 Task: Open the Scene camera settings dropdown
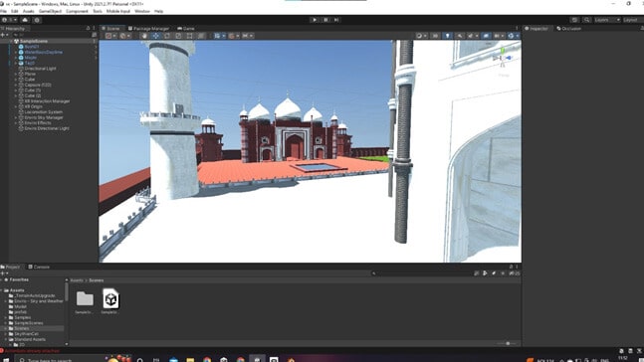(x=499, y=36)
